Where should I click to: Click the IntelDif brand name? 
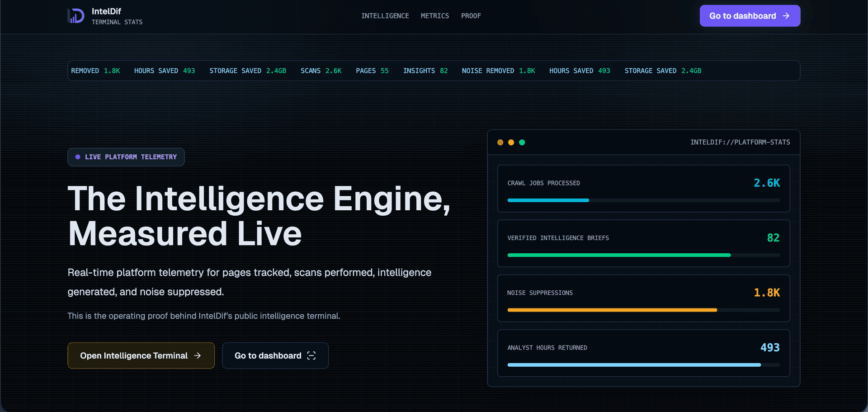(x=106, y=11)
